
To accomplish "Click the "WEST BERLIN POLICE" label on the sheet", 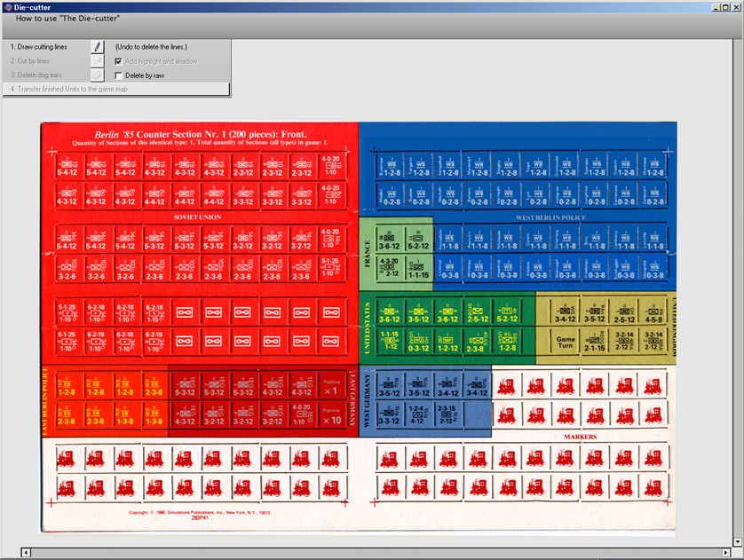I will click(550, 217).
